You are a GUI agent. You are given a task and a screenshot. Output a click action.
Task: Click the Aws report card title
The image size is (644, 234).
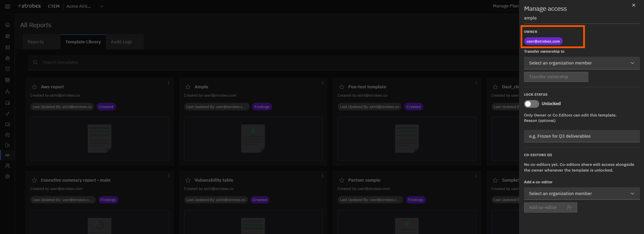pos(52,87)
